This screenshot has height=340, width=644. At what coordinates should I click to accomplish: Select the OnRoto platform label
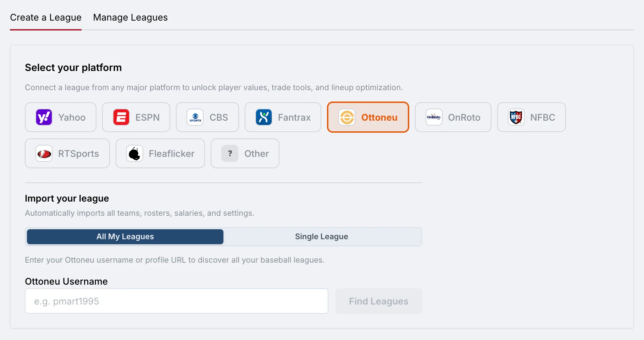pos(464,117)
